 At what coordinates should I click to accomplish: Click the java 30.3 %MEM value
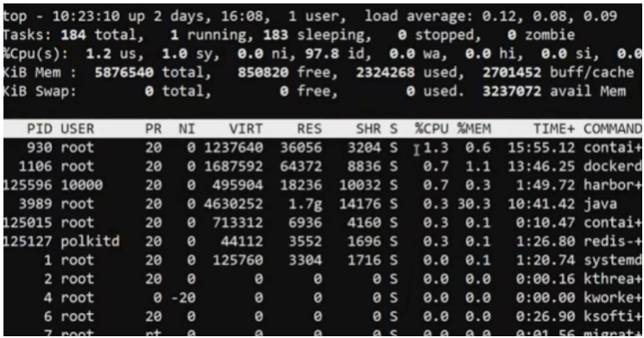(474, 203)
